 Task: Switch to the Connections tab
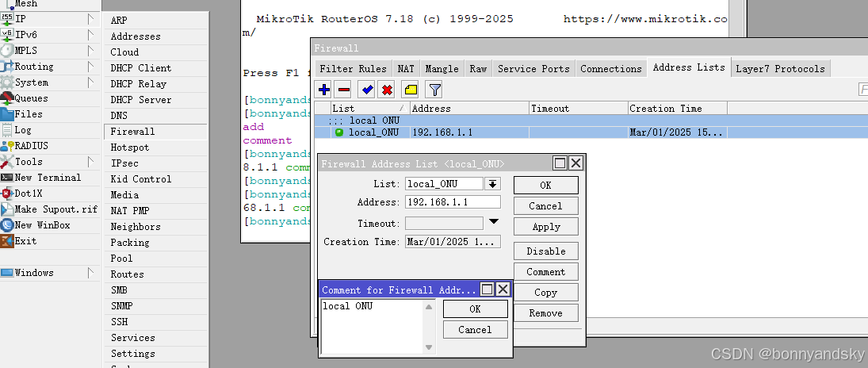[x=611, y=69]
